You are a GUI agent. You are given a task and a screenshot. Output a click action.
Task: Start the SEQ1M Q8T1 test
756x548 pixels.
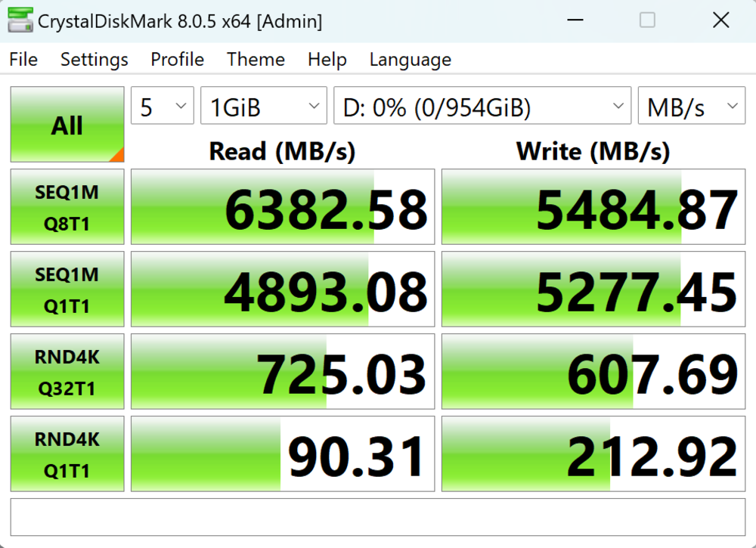coord(67,207)
